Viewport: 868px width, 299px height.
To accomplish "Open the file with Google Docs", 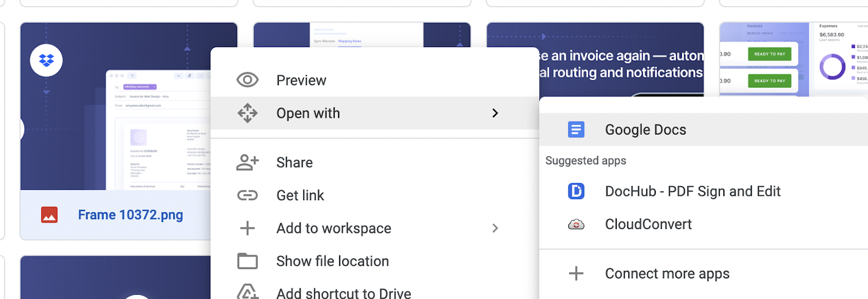I will tap(704, 130).
